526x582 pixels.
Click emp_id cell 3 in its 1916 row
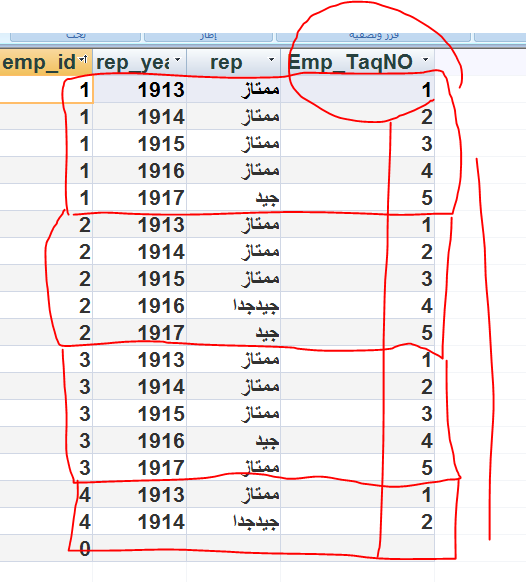tap(46, 441)
